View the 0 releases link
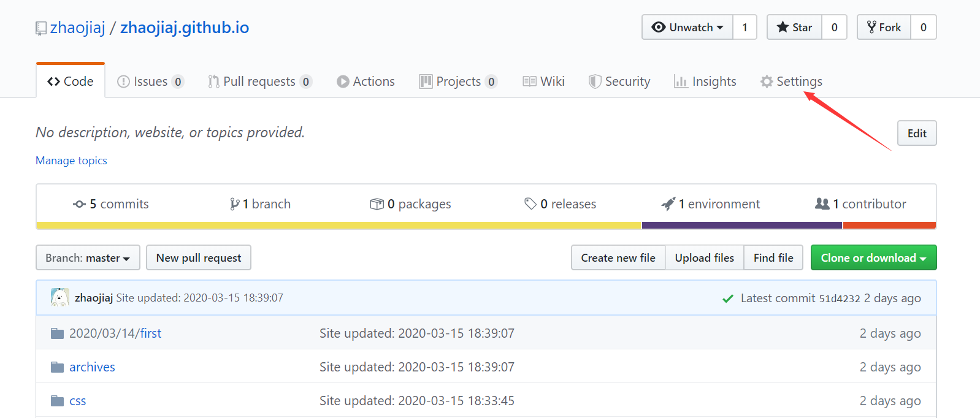980x418 pixels. (561, 204)
